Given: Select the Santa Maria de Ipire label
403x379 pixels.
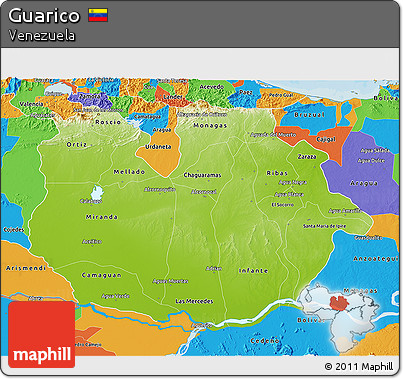Looking at the screenshot, I should 324,226.
